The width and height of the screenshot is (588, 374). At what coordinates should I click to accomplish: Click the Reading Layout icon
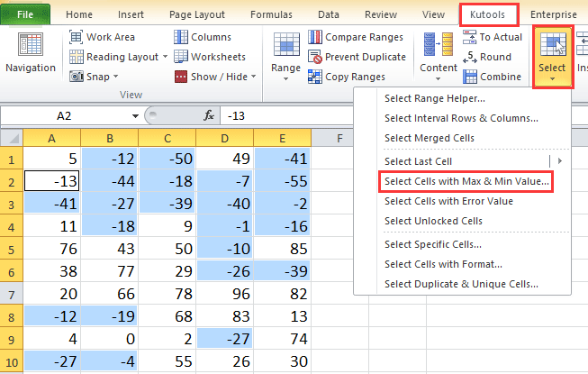[77, 57]
